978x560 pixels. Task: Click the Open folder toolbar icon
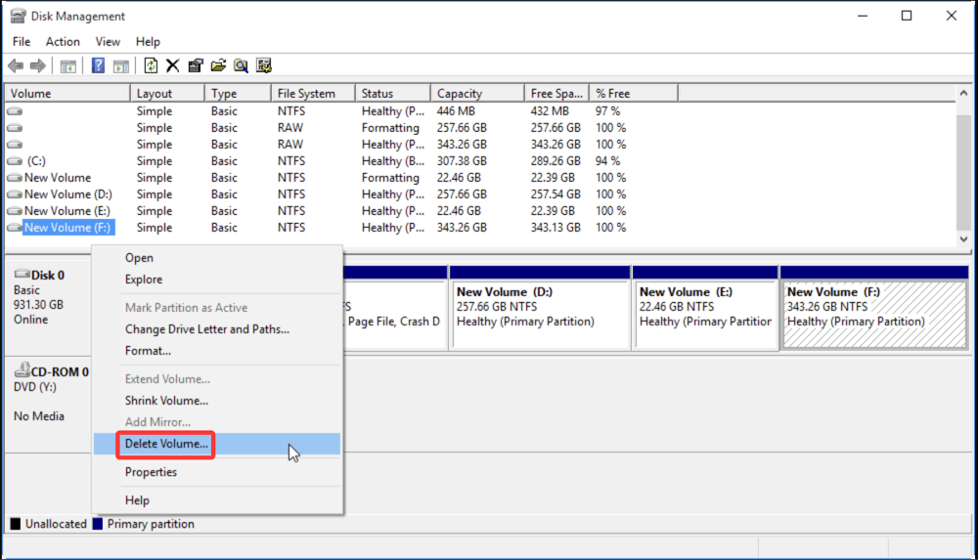pos(218,65)
